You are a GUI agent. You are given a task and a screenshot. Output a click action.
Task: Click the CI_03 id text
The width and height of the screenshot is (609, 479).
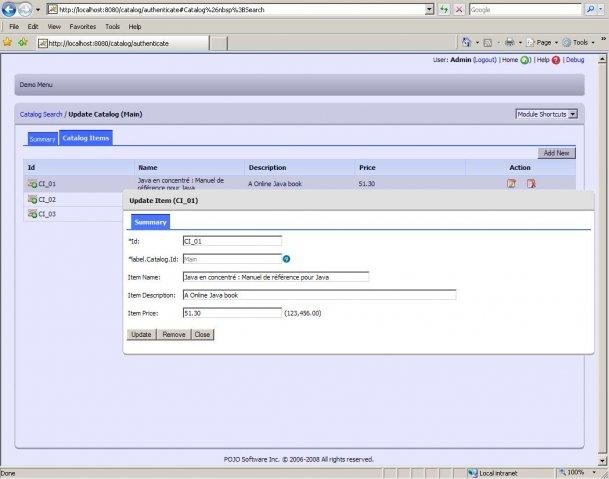[47, 214]
